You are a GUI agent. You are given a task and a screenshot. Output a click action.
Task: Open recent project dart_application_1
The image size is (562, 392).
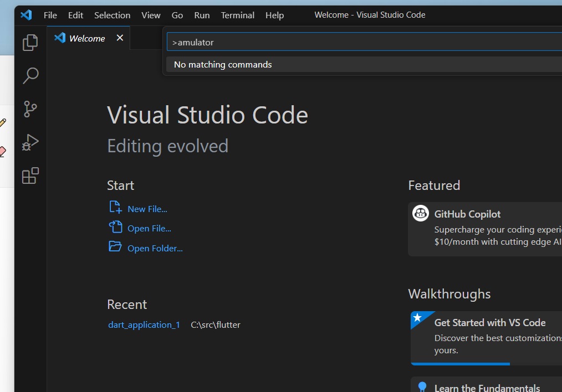(144, 324)
